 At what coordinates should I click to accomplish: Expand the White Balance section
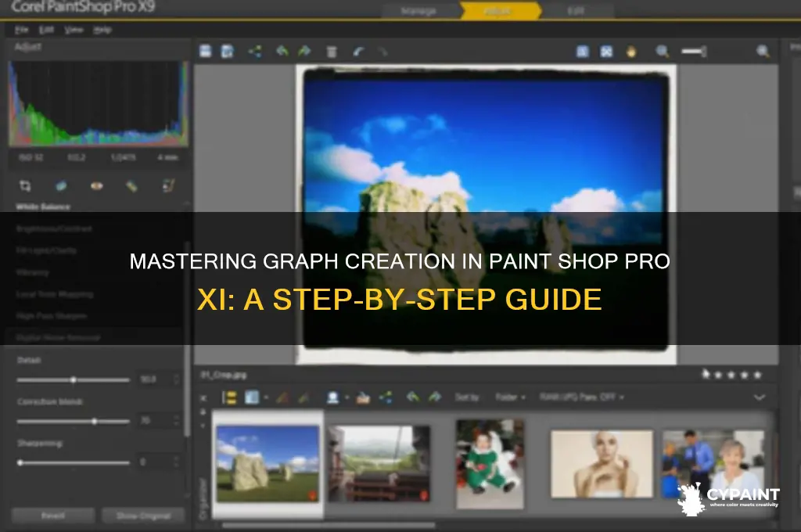tap(43, 207)
